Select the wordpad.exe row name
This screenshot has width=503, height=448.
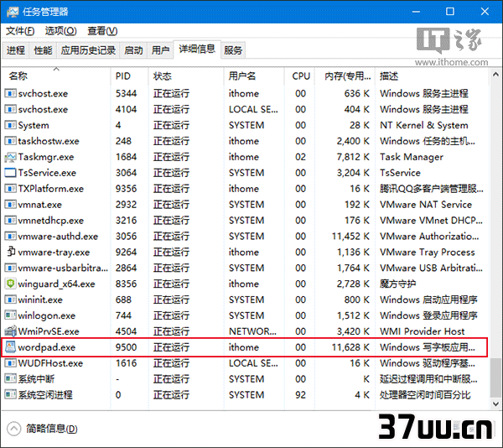pyautogui.click(x=47, y=347)
